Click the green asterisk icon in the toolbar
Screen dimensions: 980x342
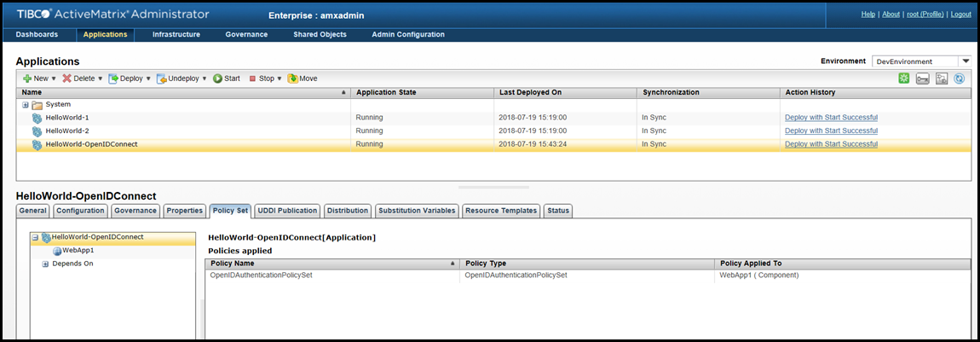coord(904,78)
